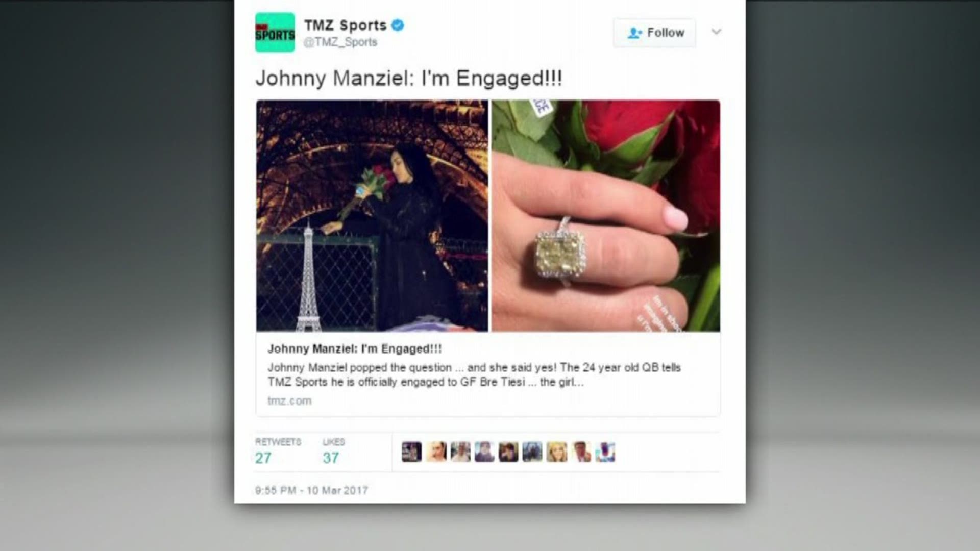The width and height of the screenshot is (980, 551).
Task: Open the second liker avatar
Action: tap(436, 452)
